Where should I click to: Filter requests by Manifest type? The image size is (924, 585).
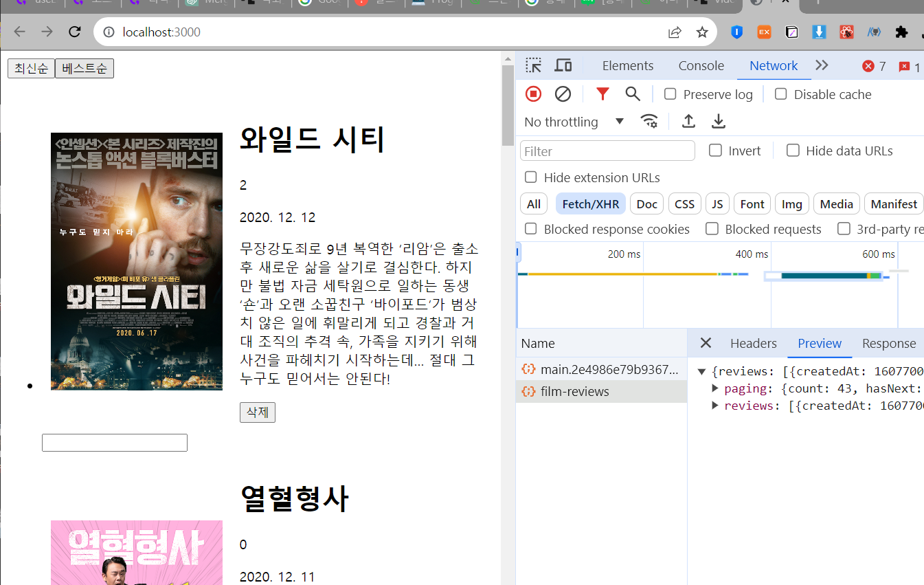tap(894, 204)
